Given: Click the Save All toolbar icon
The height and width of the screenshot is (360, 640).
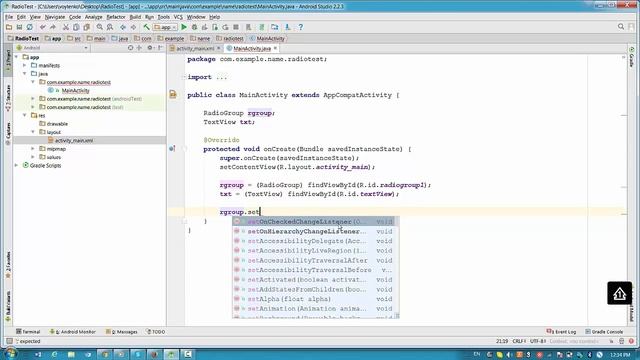Looking at the screenshot, I should (x=19, y=27).
